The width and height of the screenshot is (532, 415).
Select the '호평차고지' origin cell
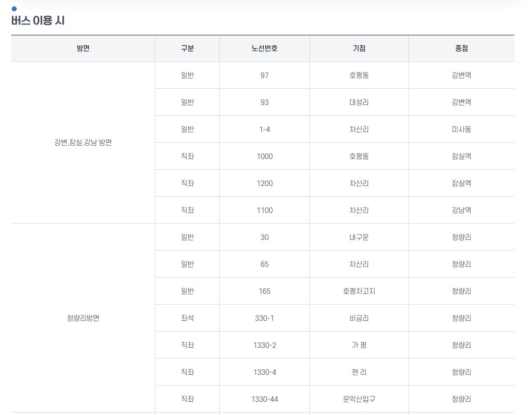click(x=359, y=291)
